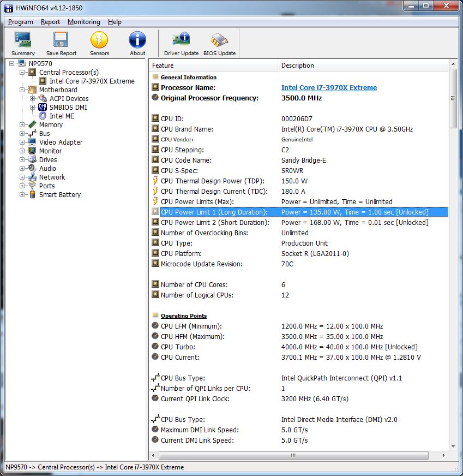This screenshot has height=476, width=463.
Task: Click the horizontal scrollbar left arrow
Action: click(153, 455)
